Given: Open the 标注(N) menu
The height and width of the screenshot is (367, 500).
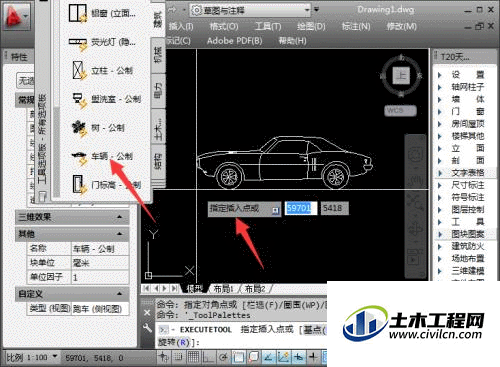Looking at the screenshot, I should [356, 26].
